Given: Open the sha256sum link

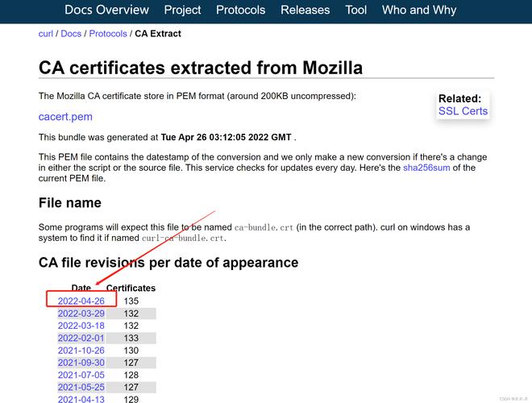Looking at the screenshot, I should click(x=426, y=168).
